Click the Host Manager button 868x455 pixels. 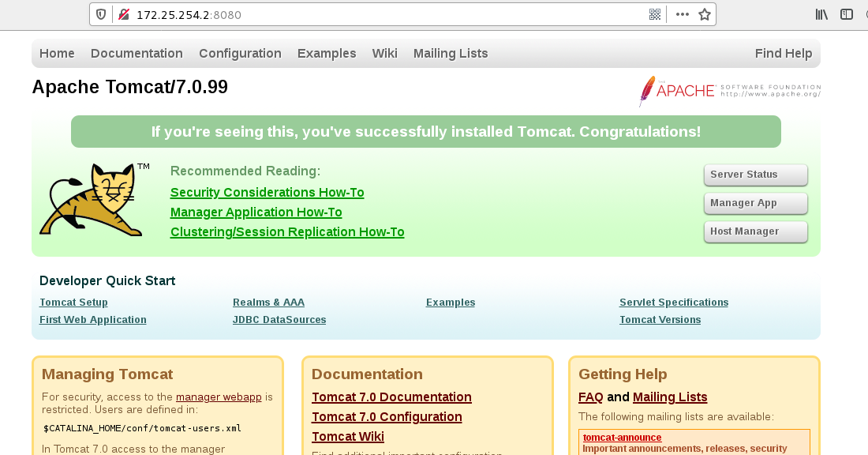click(x=756, y=231)
